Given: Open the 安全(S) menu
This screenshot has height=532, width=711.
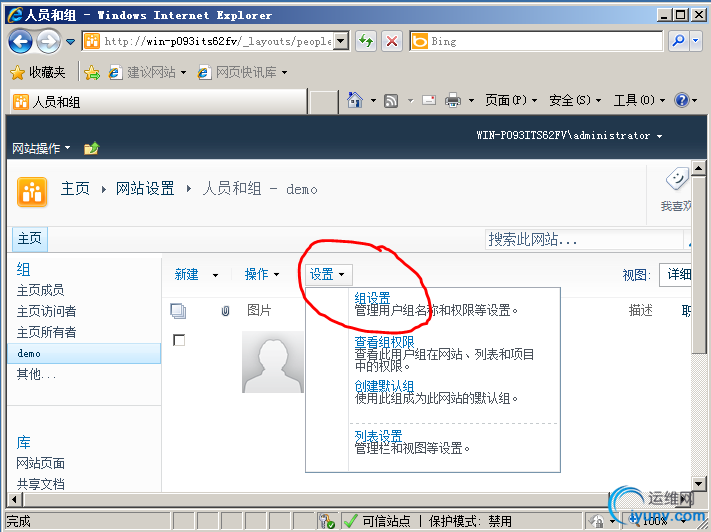Looking at the screenshot, I should tap(575, 100).
